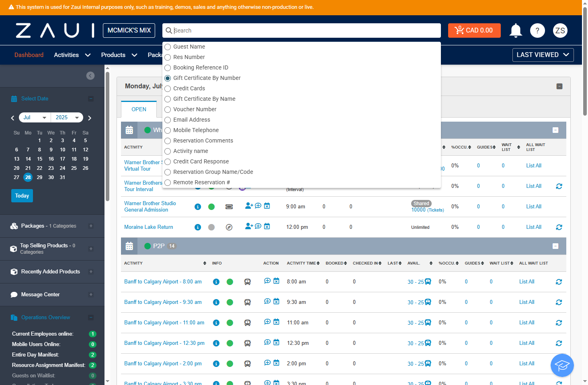Open the LAST VIEWED dropdown
Image resolution: width=588 pixels, height=385 pixels.
tap(543, 55)
